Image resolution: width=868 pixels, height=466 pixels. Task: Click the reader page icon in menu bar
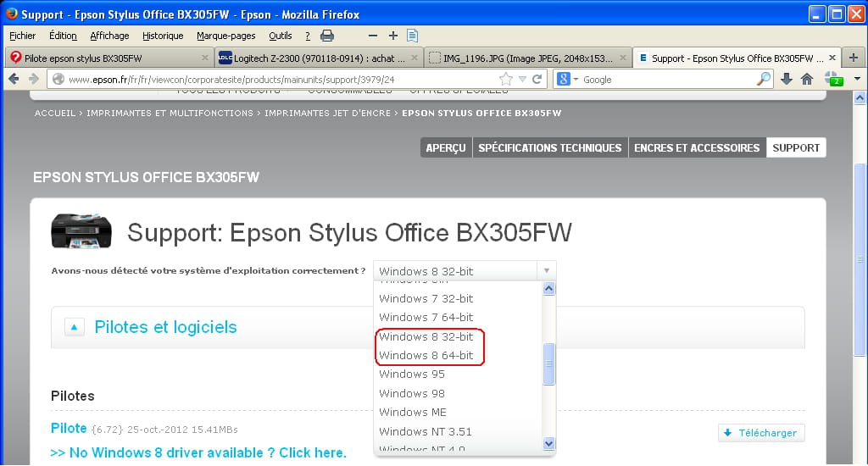click(413, 36)
